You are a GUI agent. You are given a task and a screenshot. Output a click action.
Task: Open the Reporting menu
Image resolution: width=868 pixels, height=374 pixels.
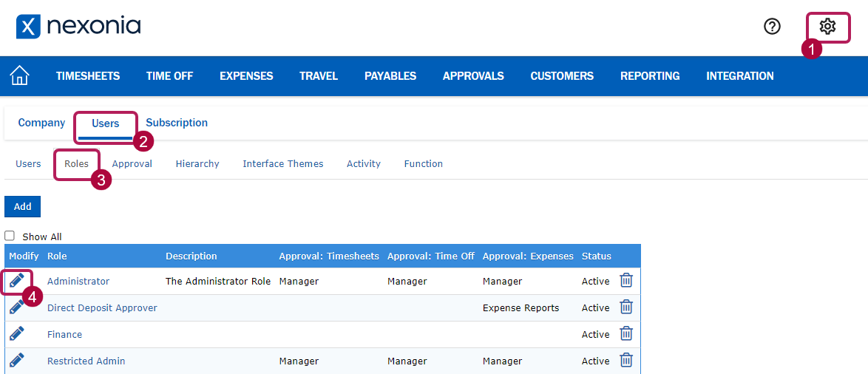(x=650, y=76)
